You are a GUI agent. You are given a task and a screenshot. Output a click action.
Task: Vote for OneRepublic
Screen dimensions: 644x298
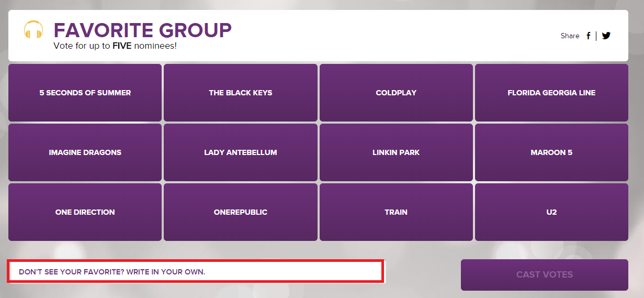(x=241, y=212)
